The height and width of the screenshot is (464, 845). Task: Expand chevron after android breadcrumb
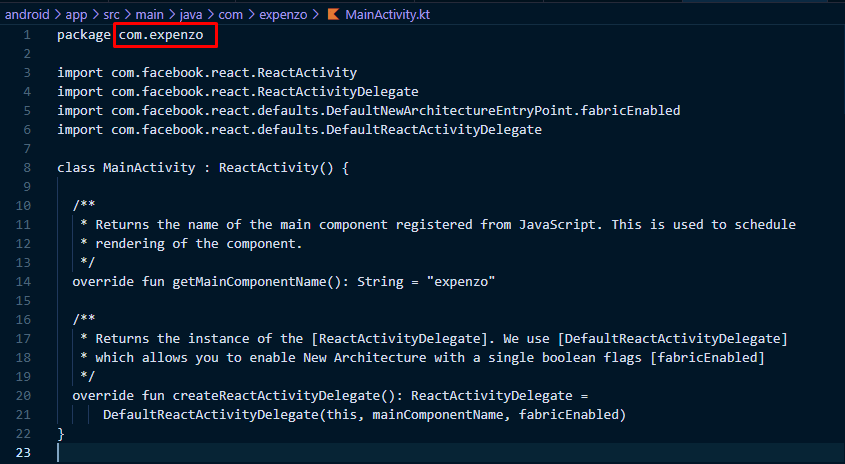click(x=58, y=15)
